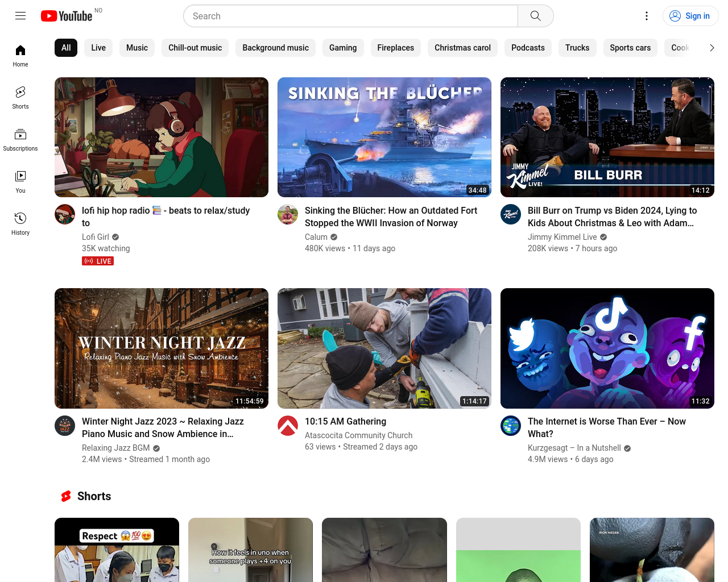Open 10:15 AM Gathering title

345,421
